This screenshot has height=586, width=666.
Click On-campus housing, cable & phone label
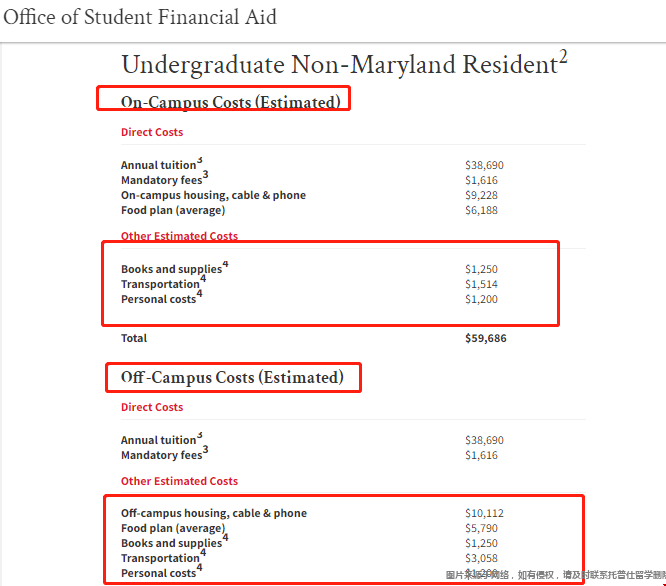point(213,195)
